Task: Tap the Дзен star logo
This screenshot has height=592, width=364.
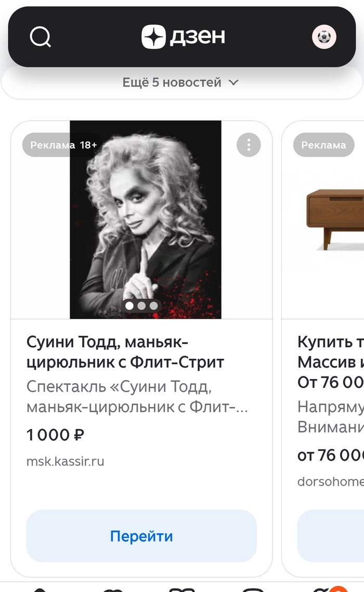Action: pos(153,37)
